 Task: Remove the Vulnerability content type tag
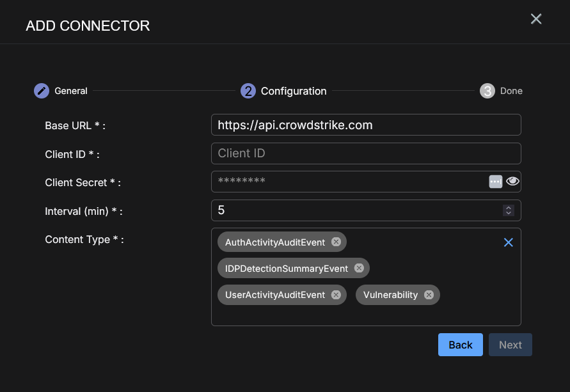429,295
